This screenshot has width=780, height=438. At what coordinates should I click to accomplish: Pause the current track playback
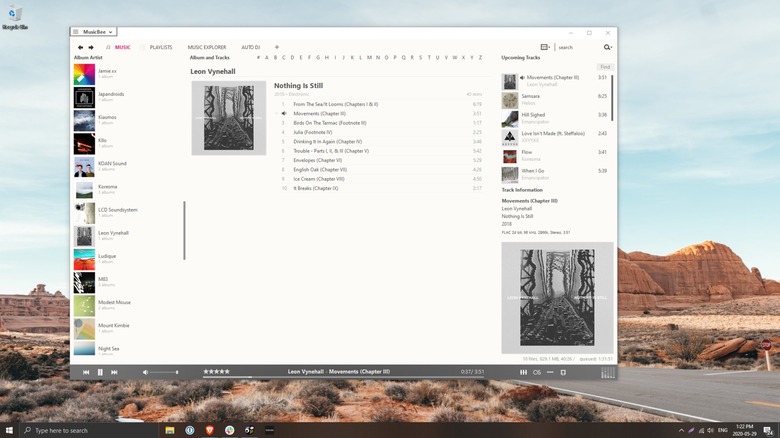click(x=100, y=372)
